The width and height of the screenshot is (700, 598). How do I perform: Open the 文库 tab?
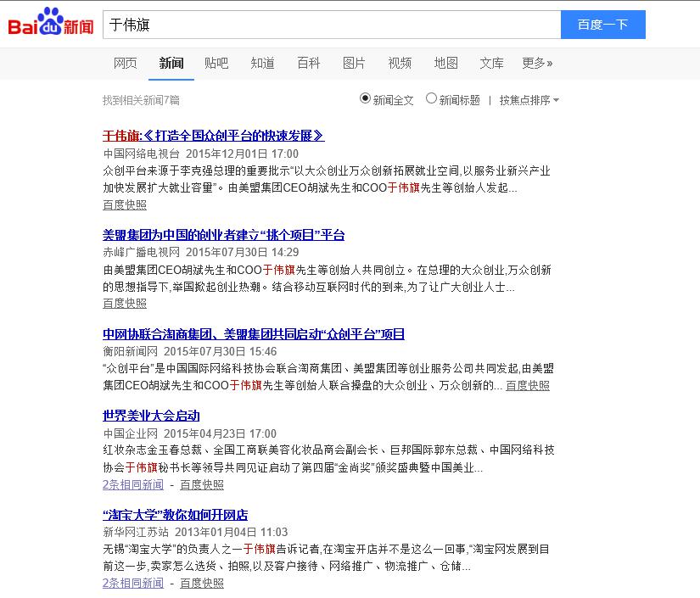(491, 64)
